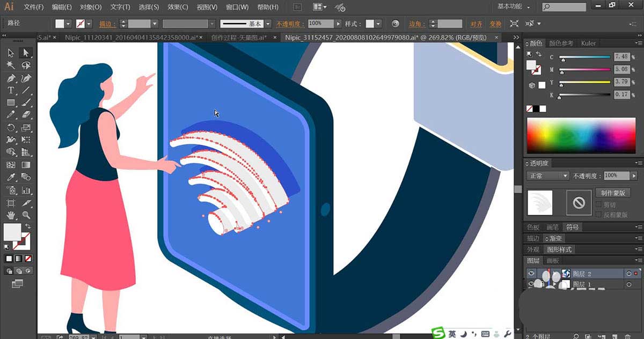Select the Artboard tool

pos(11,203)
